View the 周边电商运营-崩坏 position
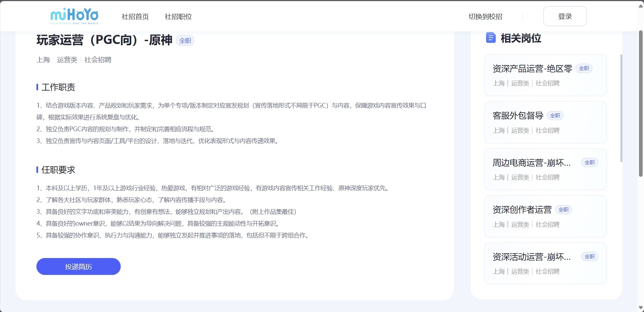Viewport: 644px width, 312px height. 531,163
